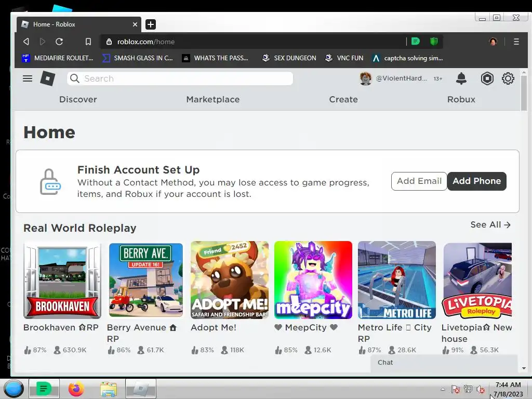Screen dimensions: 532x399
Task: Click the muted volume tray icon
Action: 481,389
